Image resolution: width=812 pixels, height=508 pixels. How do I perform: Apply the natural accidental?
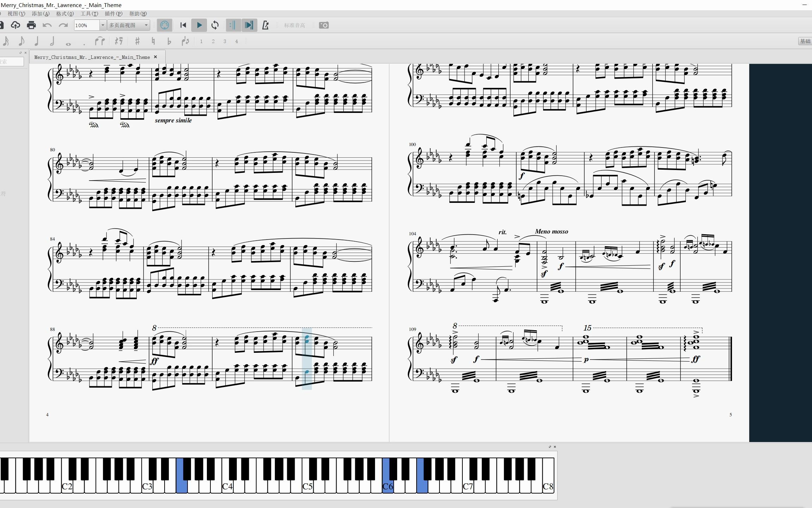[x=153, y=41]
